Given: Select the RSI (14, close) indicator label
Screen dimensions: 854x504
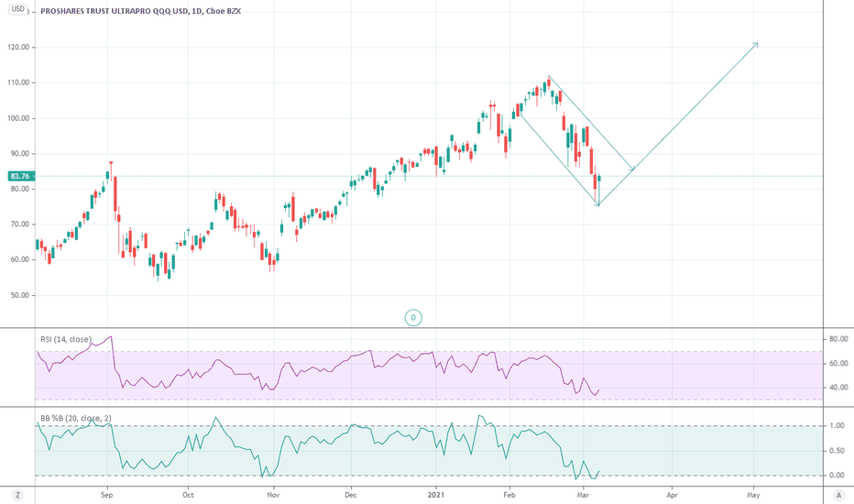Looking at the screenshot, I should click(x=66, y=339).
